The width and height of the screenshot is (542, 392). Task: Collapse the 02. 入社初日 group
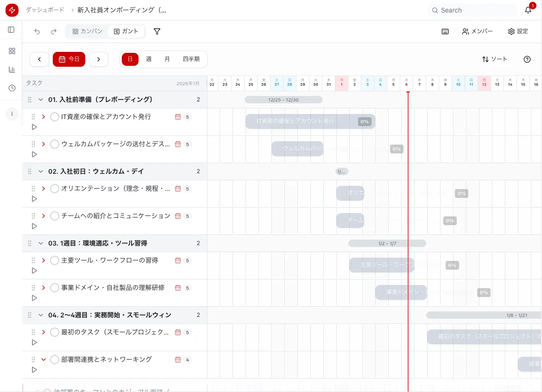(41, 171)
